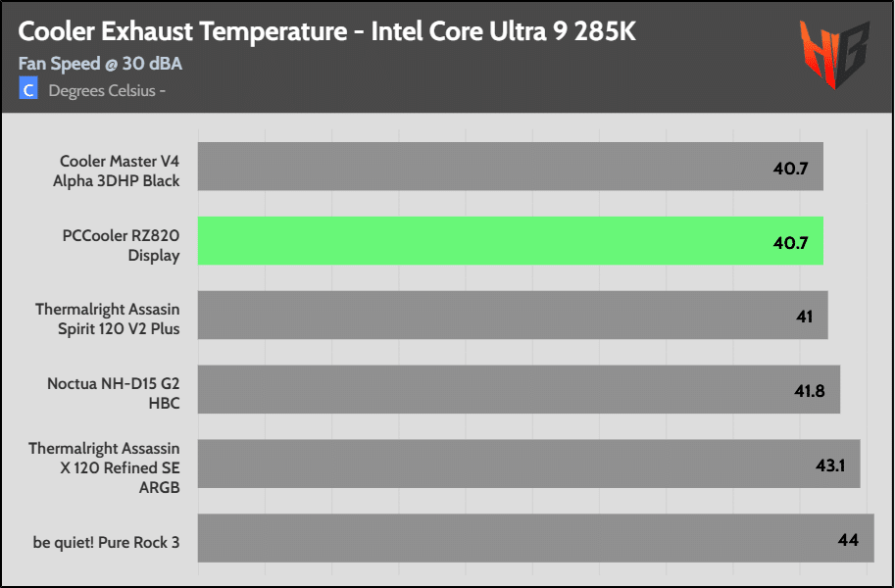The height and width of the screenshot is (588, 895).
Task: Select the 43.1 temperature value
Action: click(x=830, y=465)
